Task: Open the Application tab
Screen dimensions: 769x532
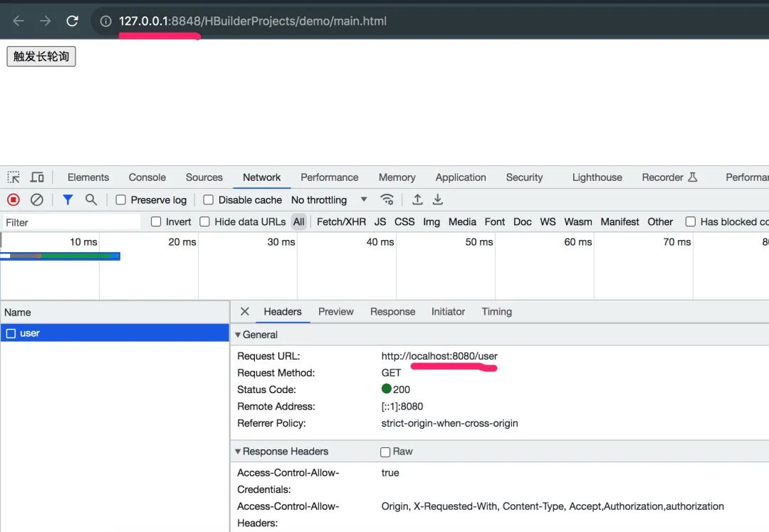Action: click(461, 177)
